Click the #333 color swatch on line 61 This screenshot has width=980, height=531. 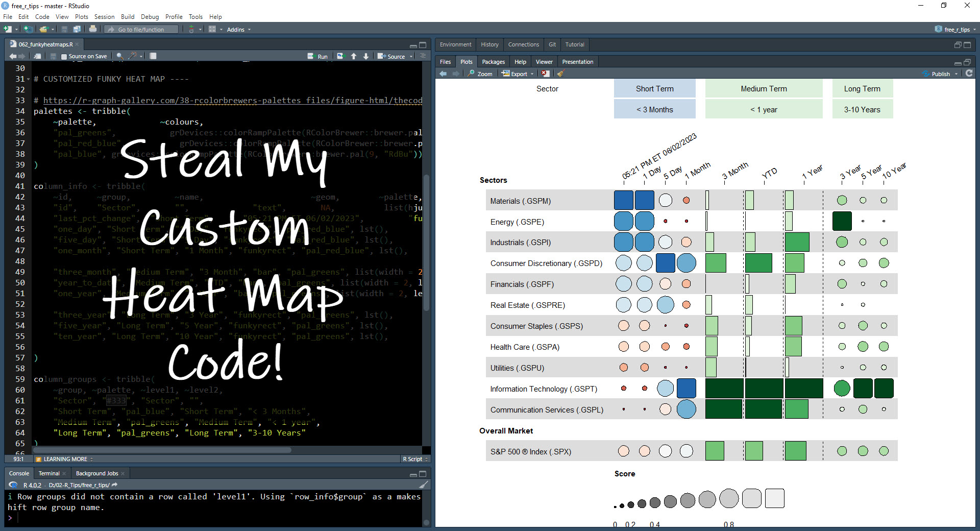(x=116, y=401)
